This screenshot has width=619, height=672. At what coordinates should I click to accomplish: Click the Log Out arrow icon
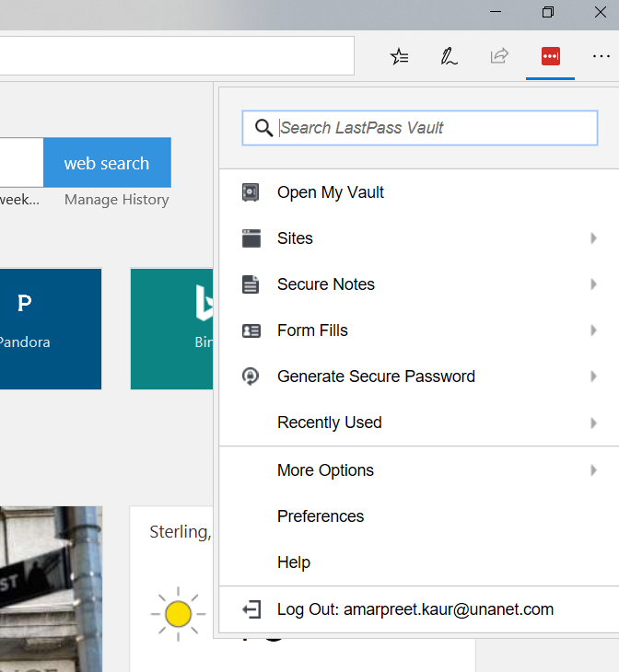(251, 609)
